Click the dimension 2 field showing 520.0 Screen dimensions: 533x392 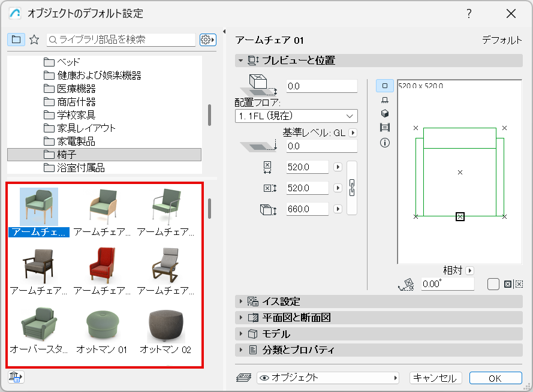pyautogui.click(x=308, y=188)
